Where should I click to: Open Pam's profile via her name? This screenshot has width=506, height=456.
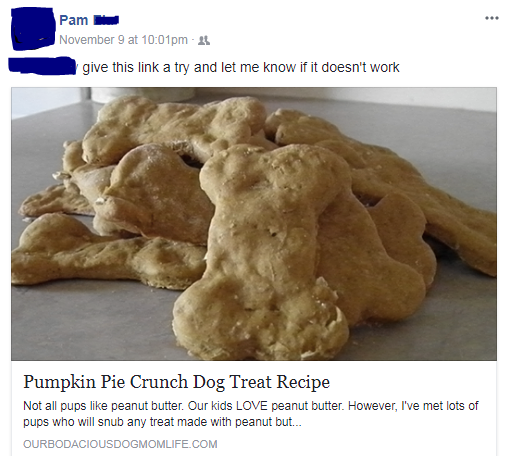point(73,20)
